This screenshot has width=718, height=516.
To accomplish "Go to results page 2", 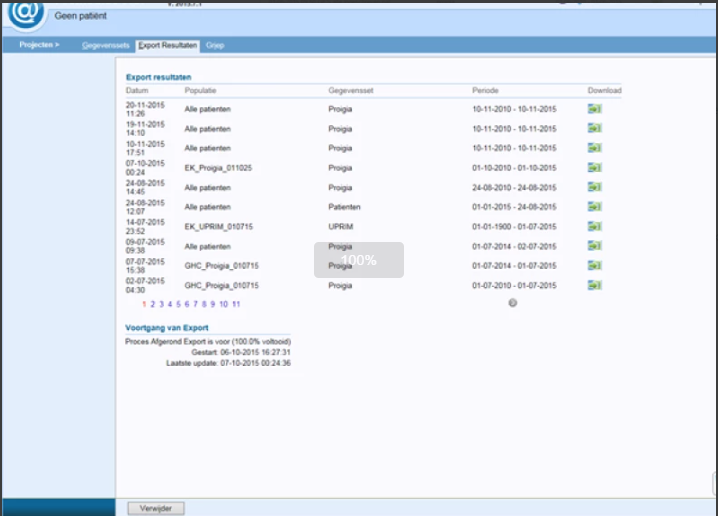I will (152, 304).
